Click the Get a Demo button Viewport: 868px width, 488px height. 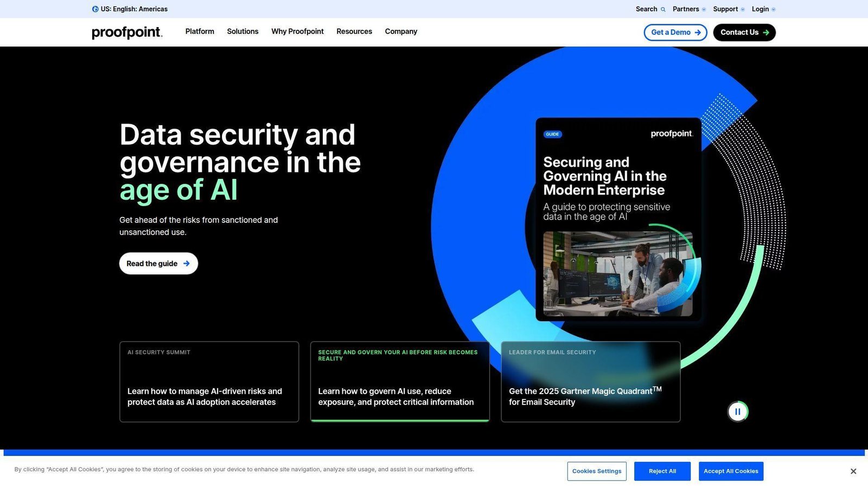coord(675,33)
